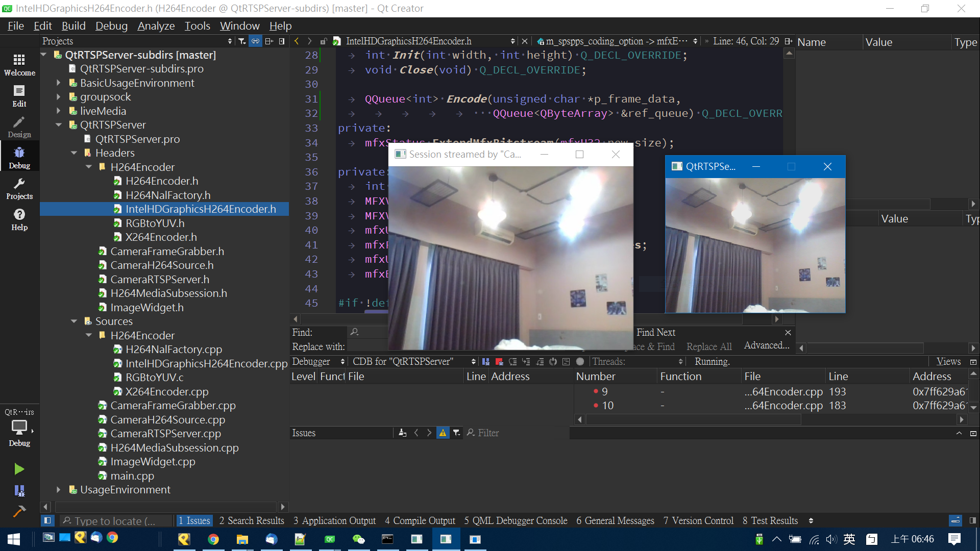Open the Threads dropdown in the debugger bar

681,361
